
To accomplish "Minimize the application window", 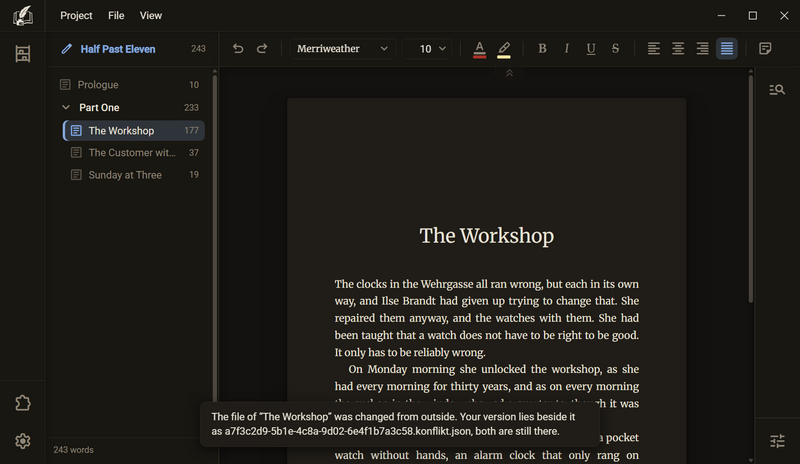I will (x=721, y=16).
